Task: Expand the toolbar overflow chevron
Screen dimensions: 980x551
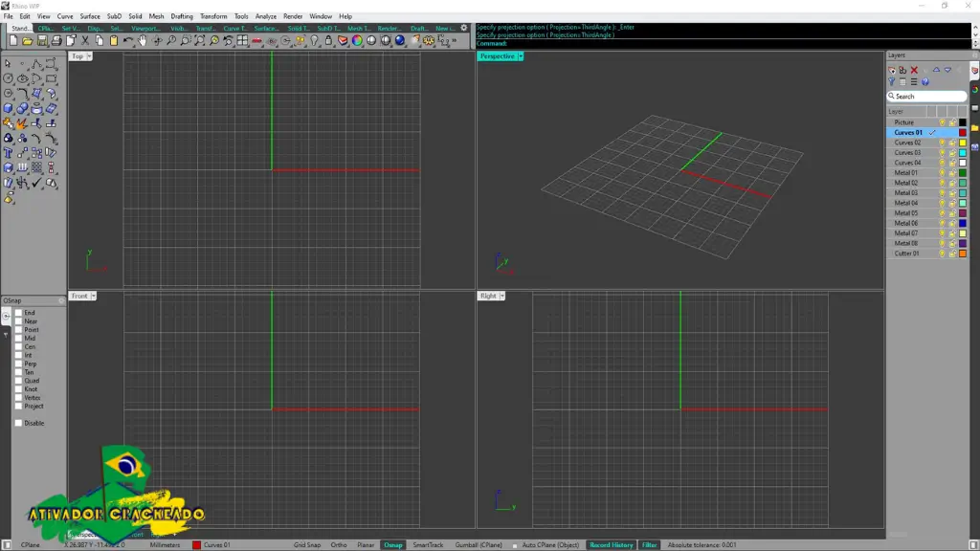Action: coord(455,40)
